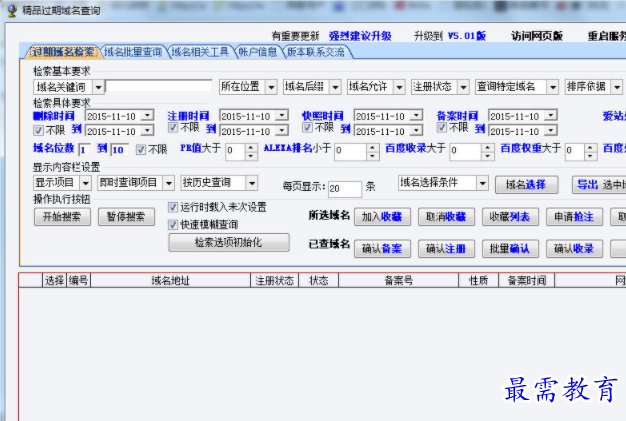Decrease ALEXA排名小于 spinner value
626x421 pixels.
click(372, 156)
